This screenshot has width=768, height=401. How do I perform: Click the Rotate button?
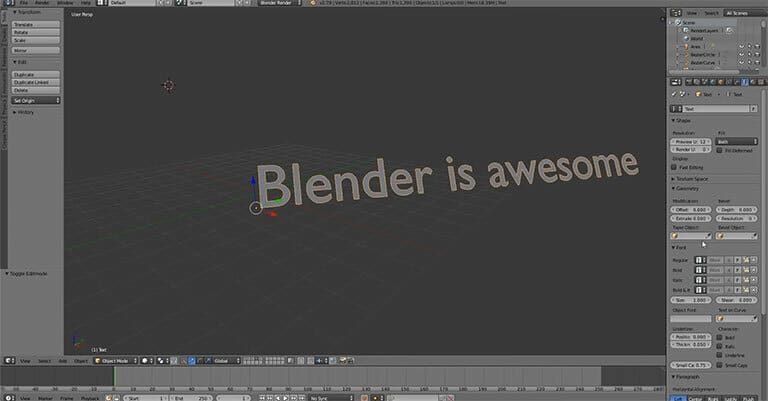click(x=36, y=32)
